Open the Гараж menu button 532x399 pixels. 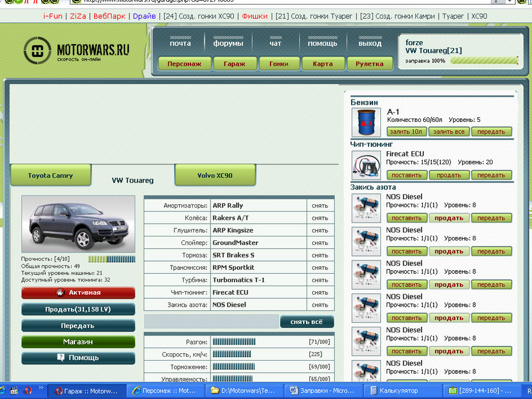pyautogui.click(x=235, y=64)
